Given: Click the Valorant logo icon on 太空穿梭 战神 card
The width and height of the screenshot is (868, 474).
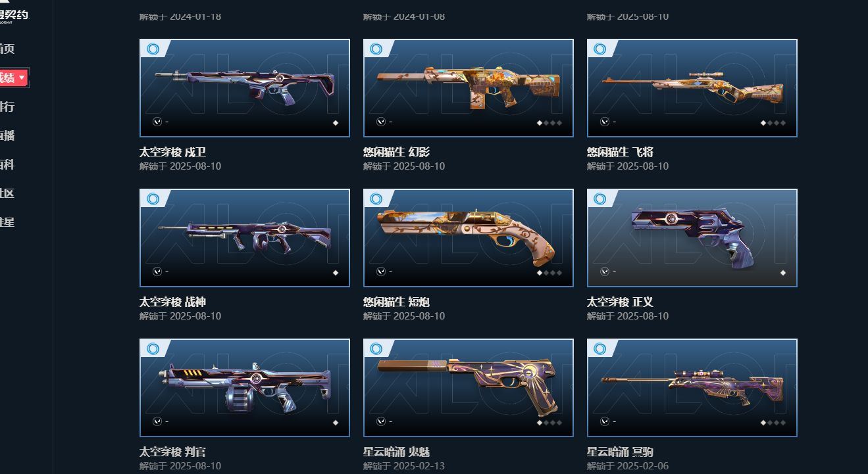Looking at the screenshot, I should [x=157, y=272].
